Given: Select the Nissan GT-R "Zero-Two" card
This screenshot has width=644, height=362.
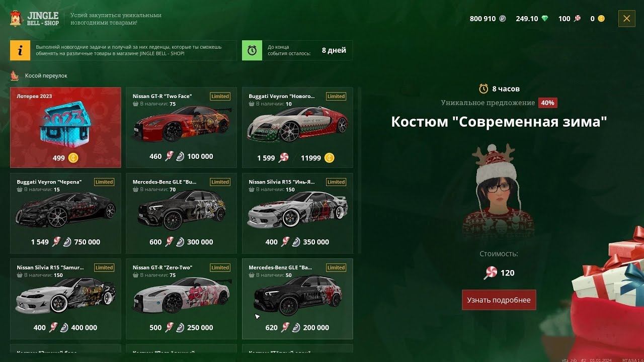Looking at the screenshot, I should [181, 299].
